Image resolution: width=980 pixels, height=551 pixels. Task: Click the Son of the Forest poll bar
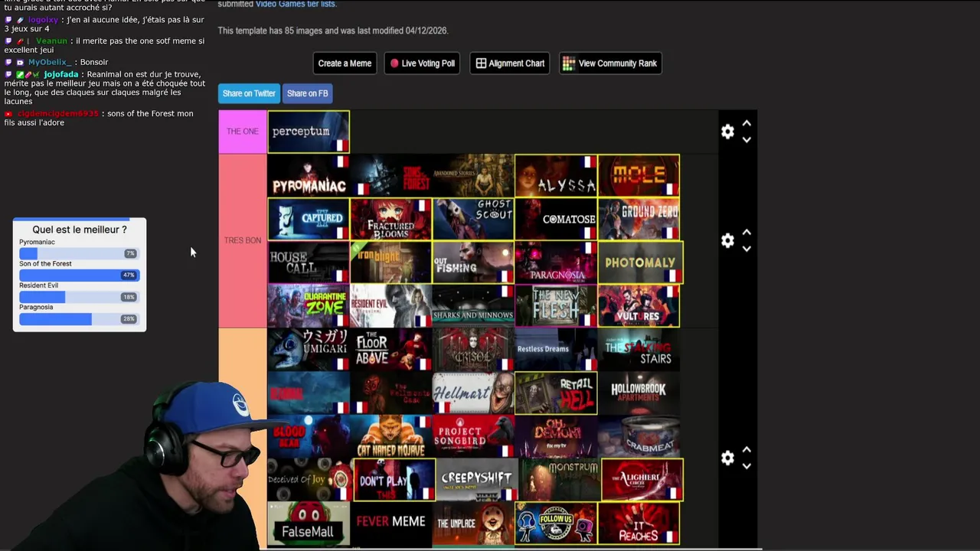tap(79, 275)
